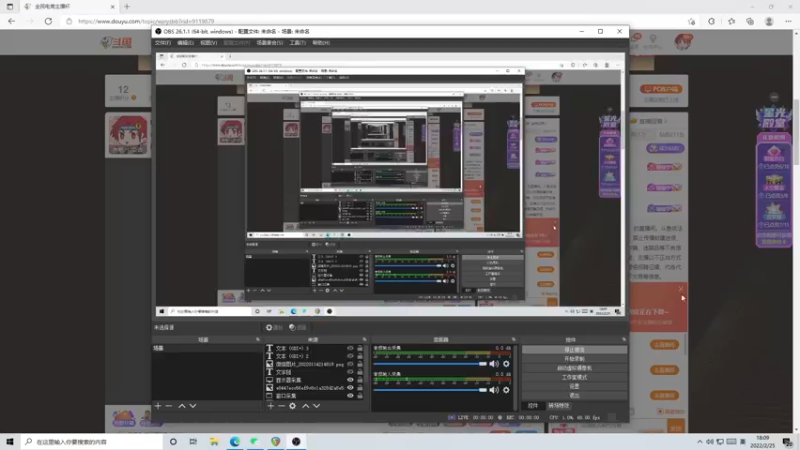Switch to the 转场特效 tab
This screenshot has width=800, height=450.
(x=558, y=406)
